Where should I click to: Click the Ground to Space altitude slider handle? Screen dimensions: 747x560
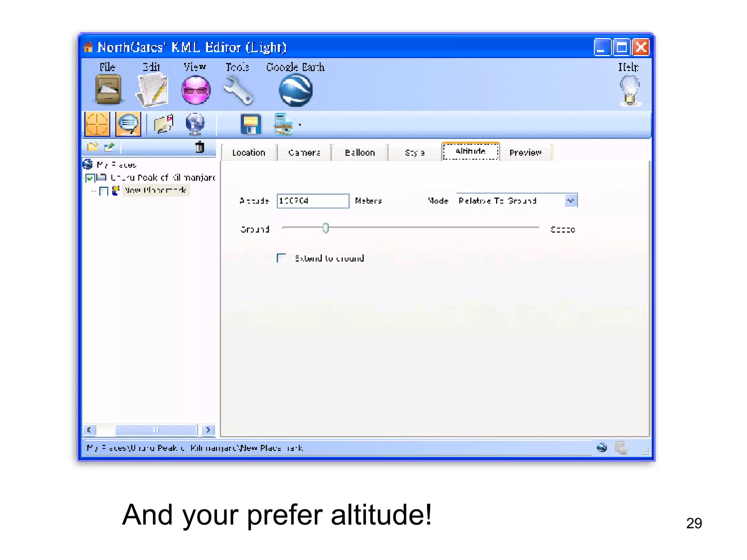326,228
